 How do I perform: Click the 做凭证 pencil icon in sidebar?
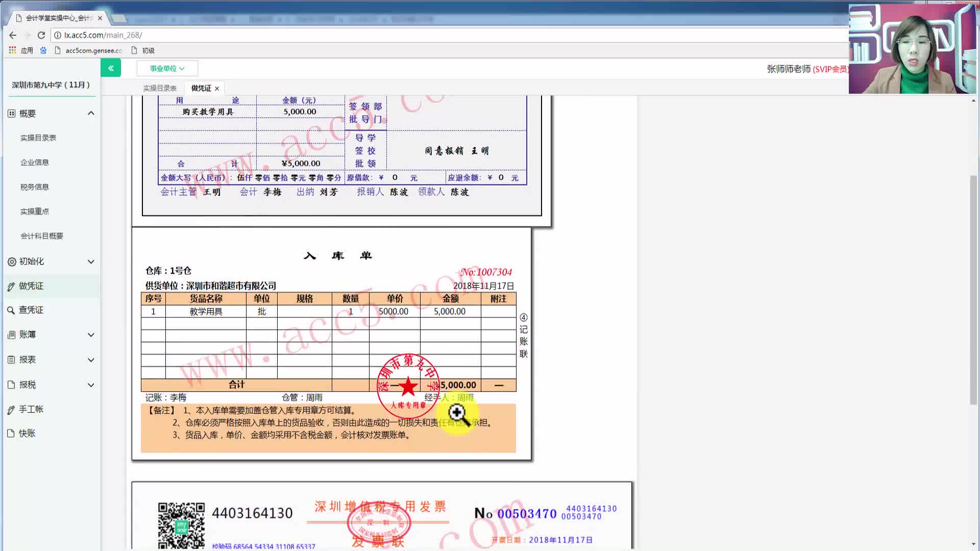point(11,287)
